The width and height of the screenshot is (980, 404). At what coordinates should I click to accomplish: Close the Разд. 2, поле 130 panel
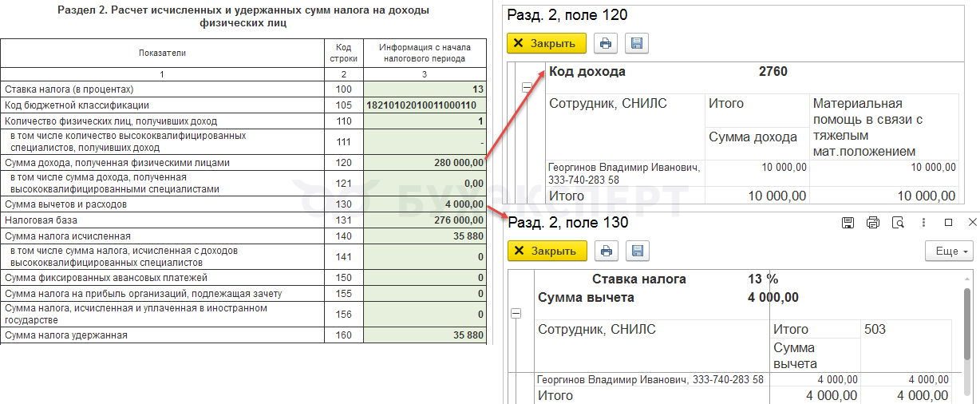[x=547, y=251]
